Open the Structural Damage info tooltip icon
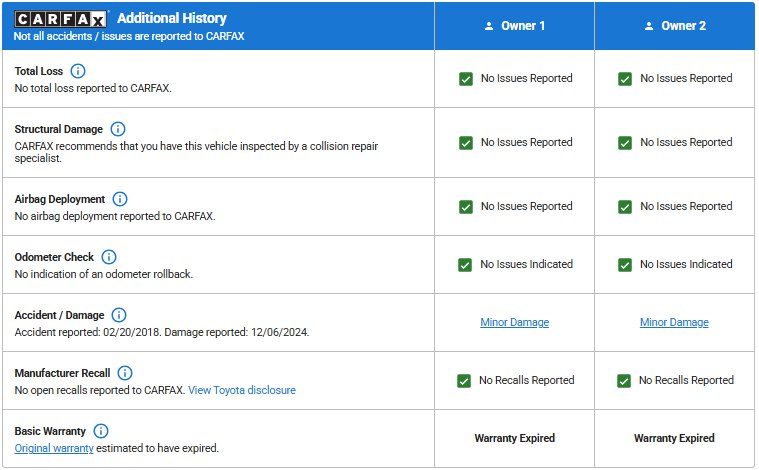 pos(118,129)
